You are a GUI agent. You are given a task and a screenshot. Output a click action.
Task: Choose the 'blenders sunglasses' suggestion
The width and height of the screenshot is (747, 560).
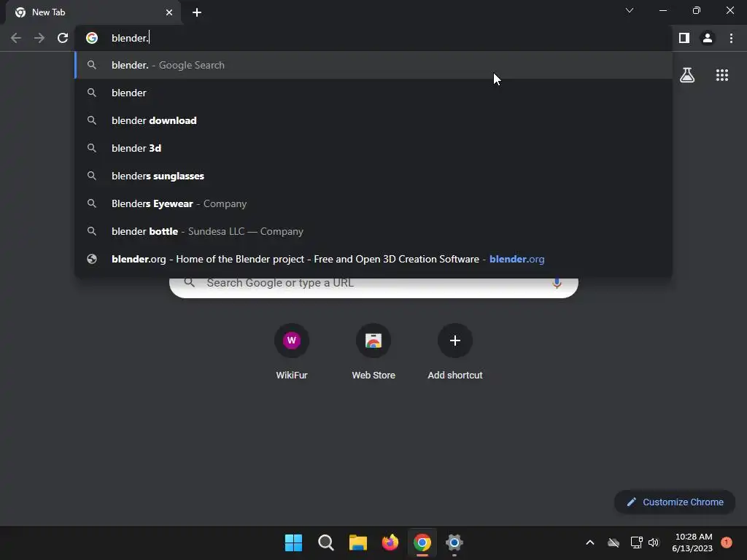[x=373, y=176]
